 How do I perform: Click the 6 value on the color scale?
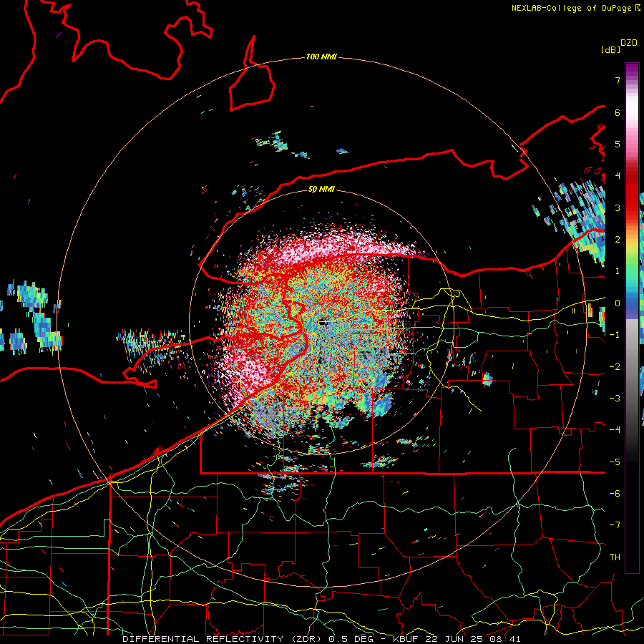point(618,112)
